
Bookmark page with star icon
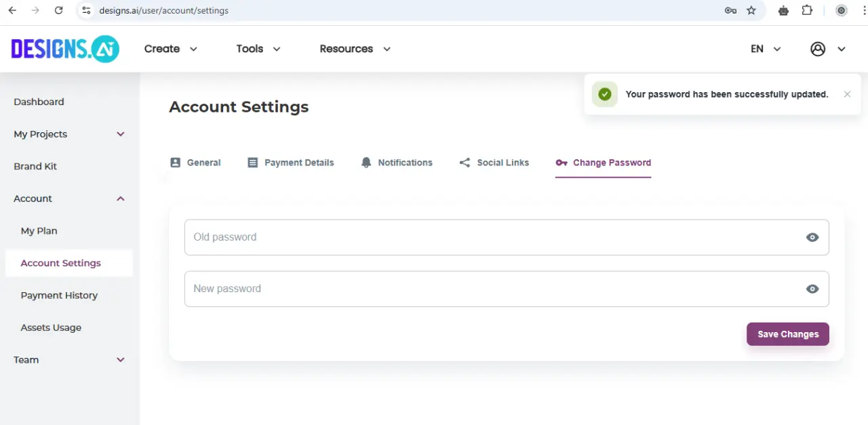(751, 10)
